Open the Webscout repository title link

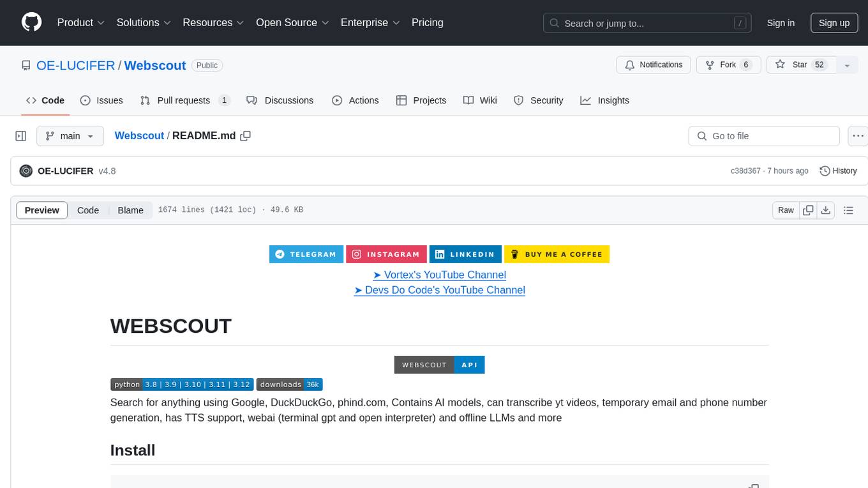155,65
